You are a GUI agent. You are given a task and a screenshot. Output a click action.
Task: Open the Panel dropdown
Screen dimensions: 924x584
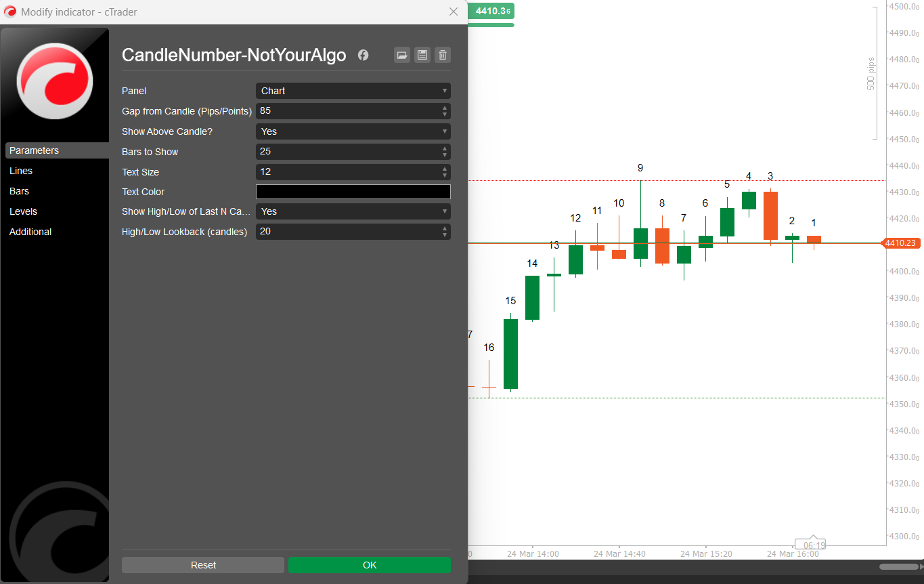[353, 91]
